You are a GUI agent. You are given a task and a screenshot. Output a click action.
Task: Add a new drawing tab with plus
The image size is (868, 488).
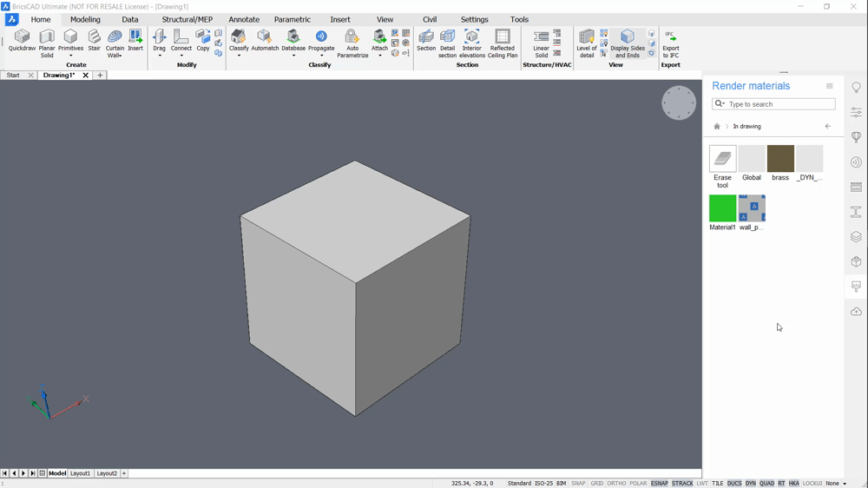point(100,75)
